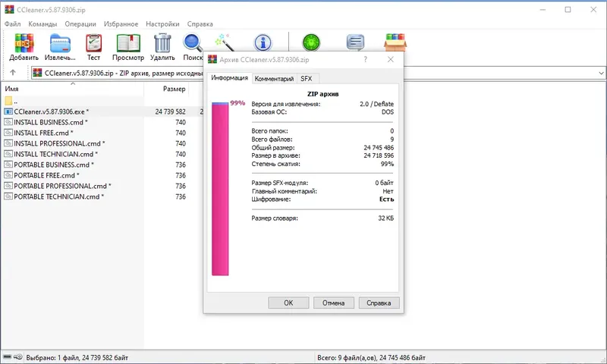Maximize the WinRAR main window
This screenshot has width=607, height=364.
click(x=568, y=10)
